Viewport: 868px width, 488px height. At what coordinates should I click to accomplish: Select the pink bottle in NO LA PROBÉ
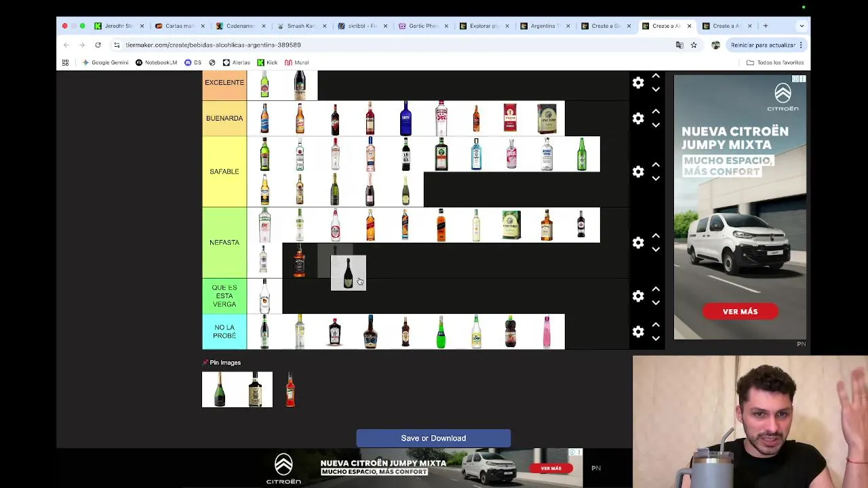pos(547,331)
